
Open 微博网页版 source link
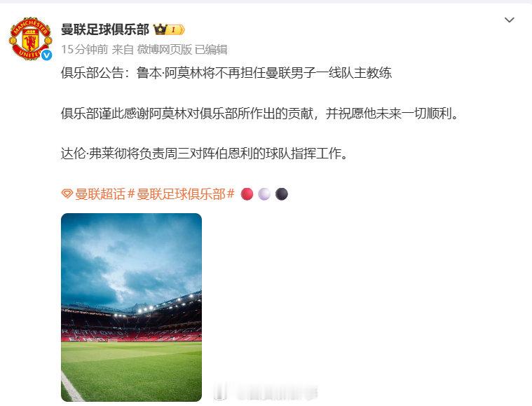tap(165, 50)
